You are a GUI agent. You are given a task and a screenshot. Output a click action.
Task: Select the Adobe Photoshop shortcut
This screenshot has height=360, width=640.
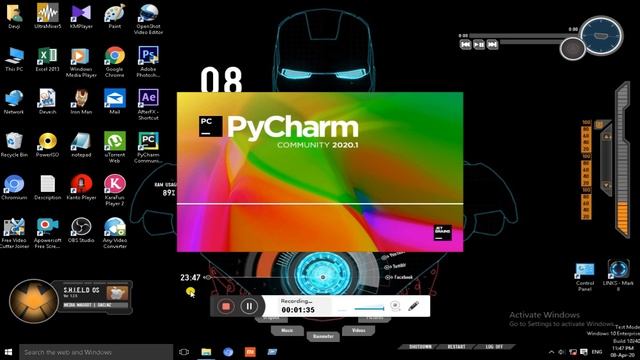[148, 62]
